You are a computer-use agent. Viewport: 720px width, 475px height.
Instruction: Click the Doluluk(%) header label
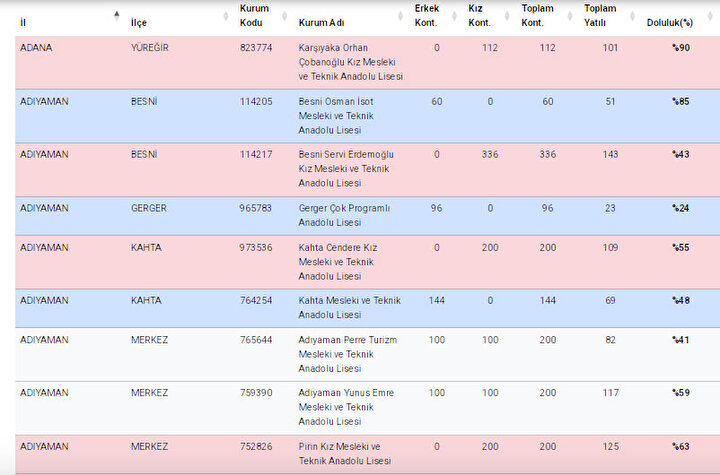coord(669,23)
